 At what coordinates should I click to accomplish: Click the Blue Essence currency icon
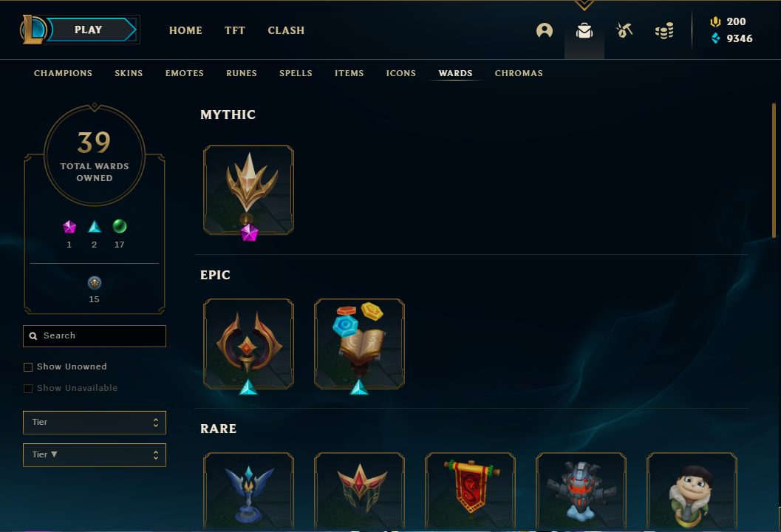[x=716, y=38]
